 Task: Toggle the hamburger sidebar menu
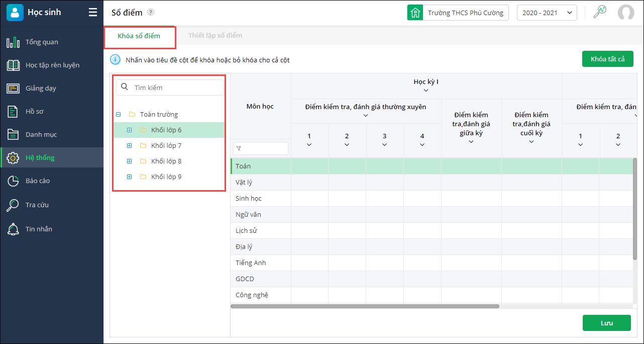93,13
